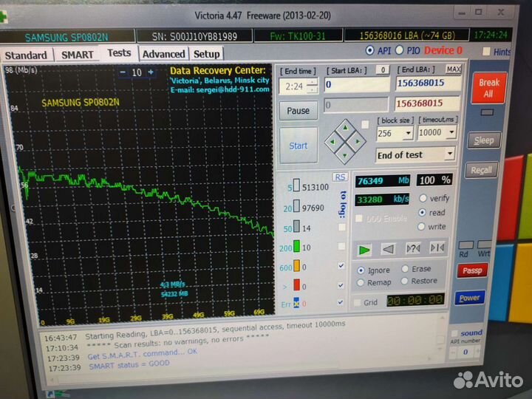Click the Start LBA input field
The height and width of the screenshot is (399, 532).
(x=357, y=84)
